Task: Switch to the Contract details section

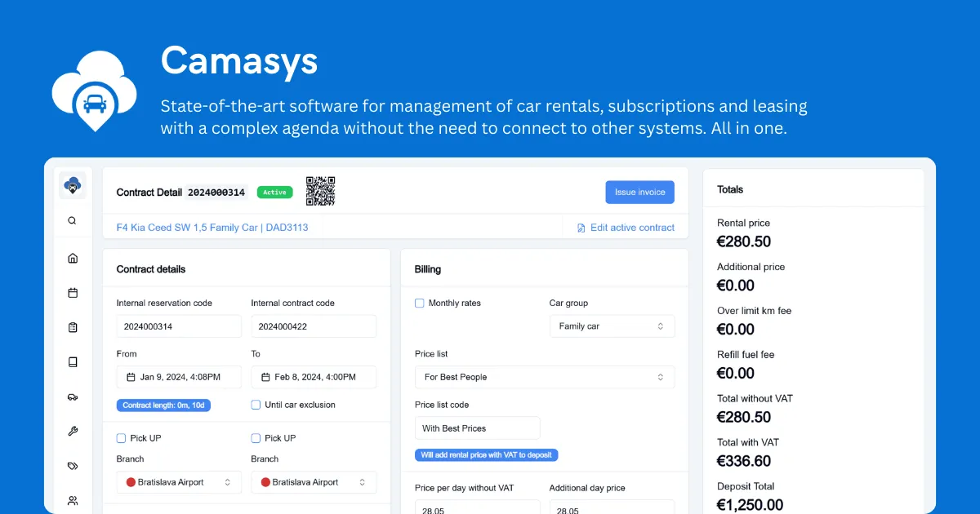Action: coord(150,268)
